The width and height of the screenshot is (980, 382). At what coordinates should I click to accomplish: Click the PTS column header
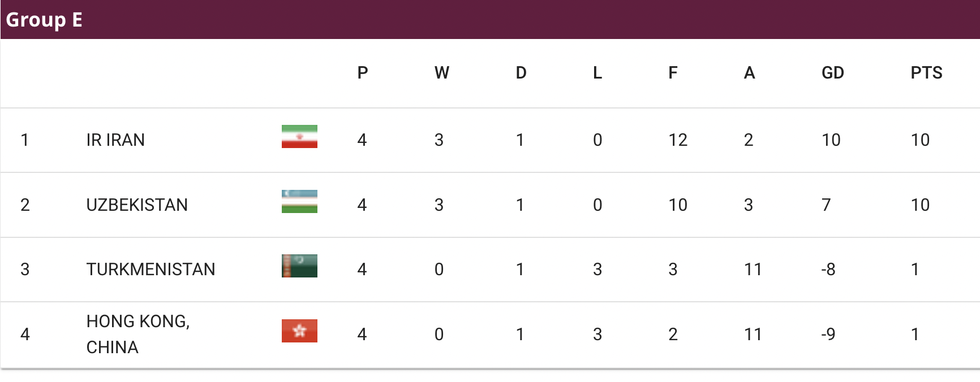926,72
